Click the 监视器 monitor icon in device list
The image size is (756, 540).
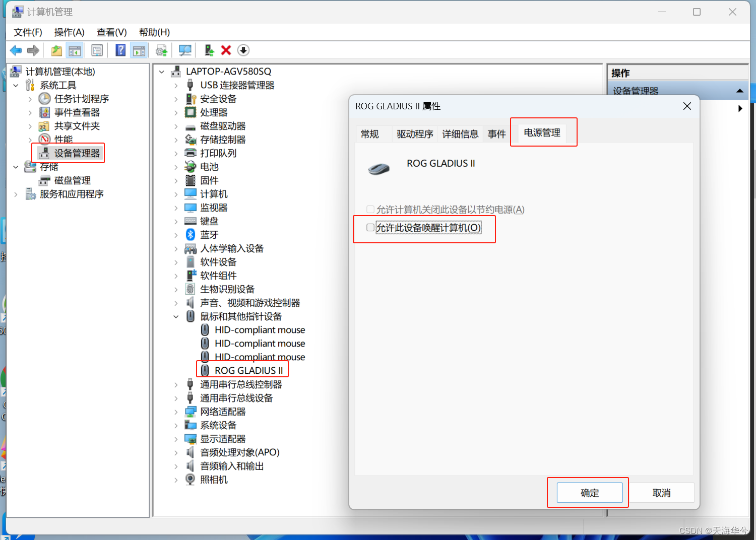pyautogui.click(x=191, y=208)
